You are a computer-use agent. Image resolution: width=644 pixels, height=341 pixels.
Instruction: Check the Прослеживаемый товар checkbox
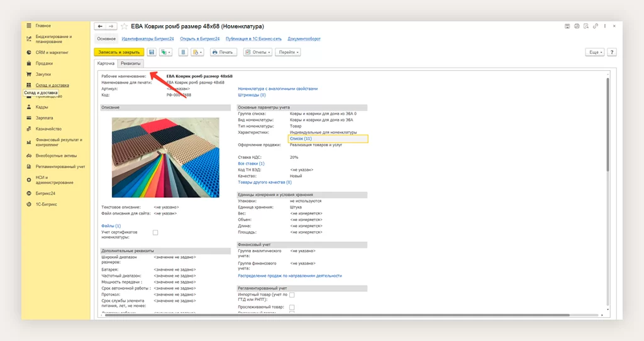(x=292, y=307)
